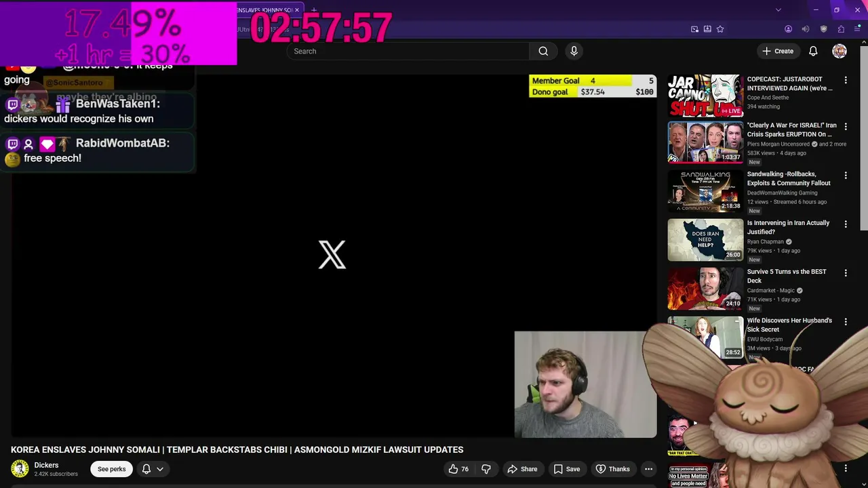868x488 pixels.
Task: Open the account avatar menu
Action: [x=840, y=51]
